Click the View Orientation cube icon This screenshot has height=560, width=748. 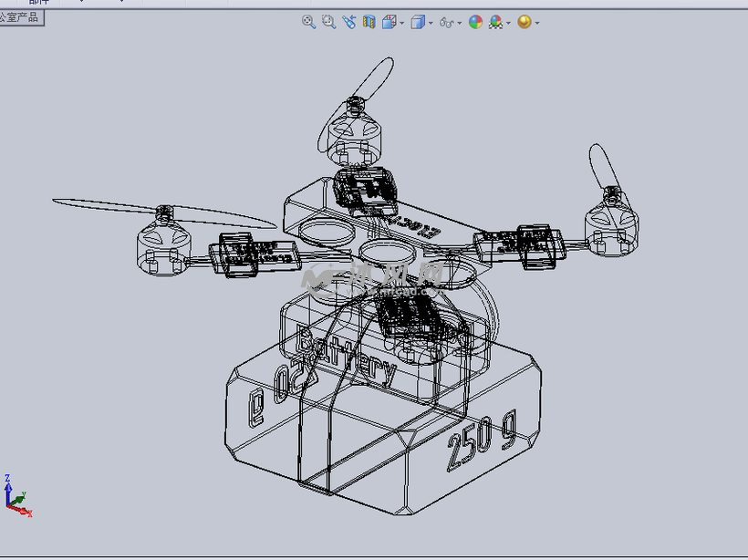point(389,22)
